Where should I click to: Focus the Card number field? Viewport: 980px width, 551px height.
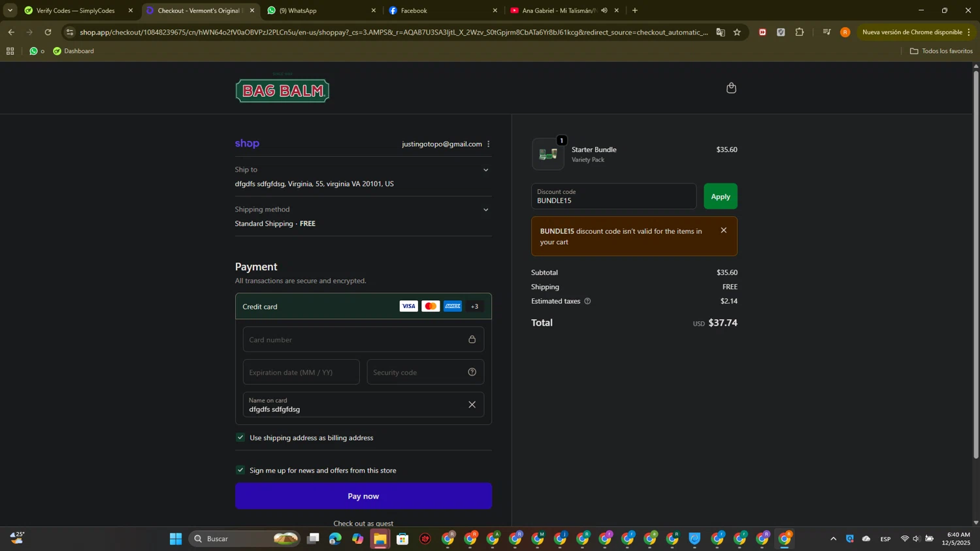(x=363, y=339)
